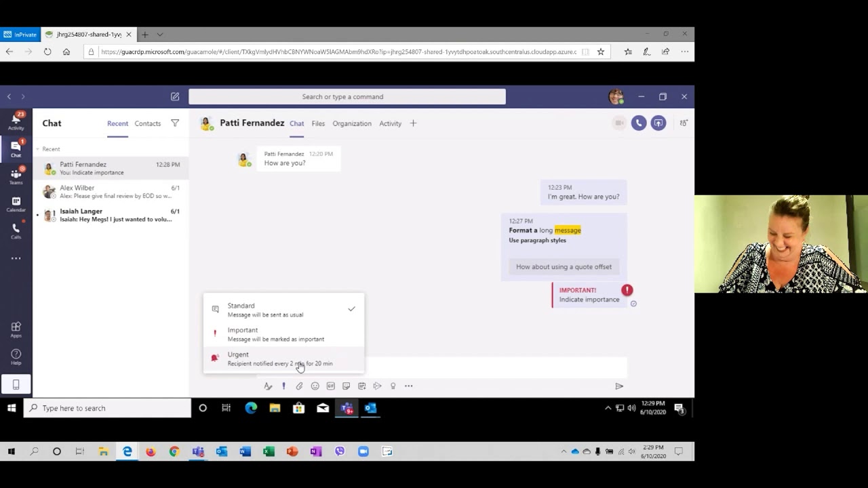Image resolution: width=868 pixels, height=488 pixels.
Task: Select Important delivery option
Action: click(283, 334)
